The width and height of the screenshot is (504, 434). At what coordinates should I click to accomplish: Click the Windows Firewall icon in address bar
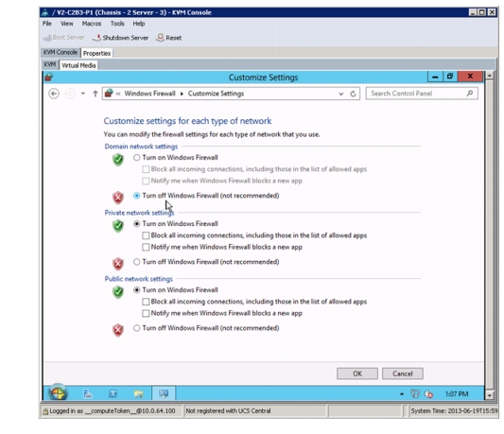coord(109,94)
